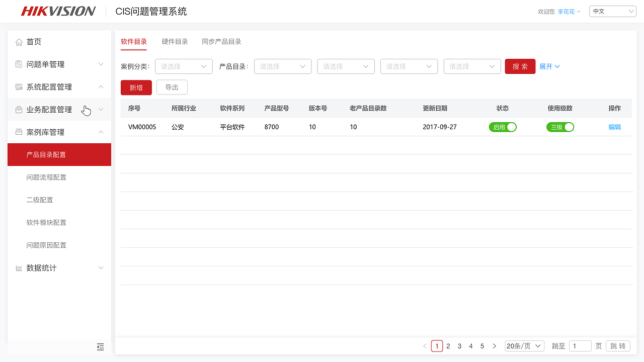Switch to the 硬件目录 tab

click(x=175, y=42)
